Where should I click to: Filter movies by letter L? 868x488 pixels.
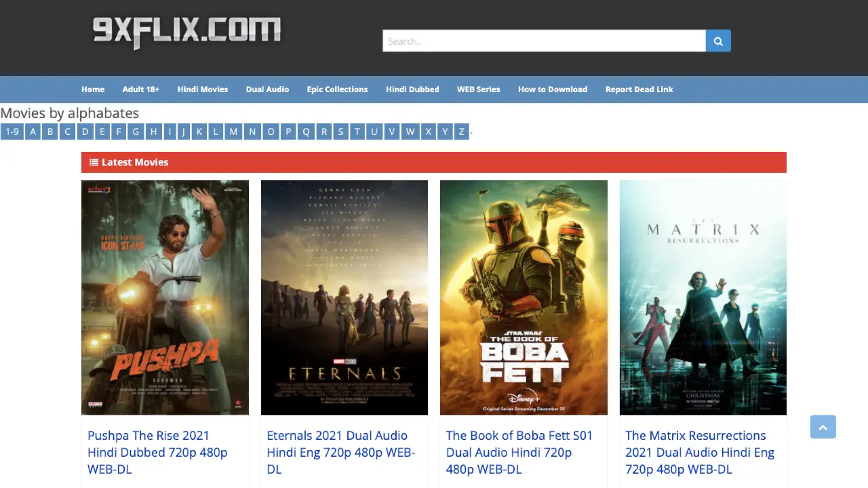(216, 131)
